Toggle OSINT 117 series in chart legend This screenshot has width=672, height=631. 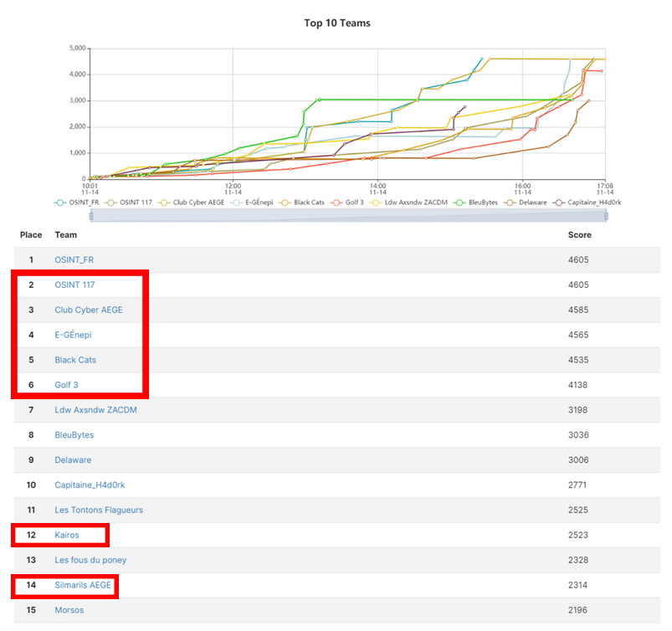point(129,203)
